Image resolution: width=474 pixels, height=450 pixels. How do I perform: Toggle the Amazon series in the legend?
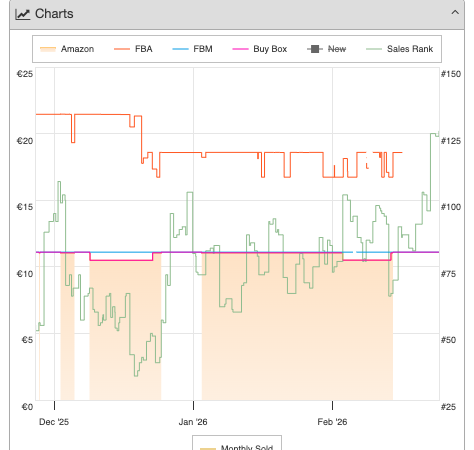click(x=67, y=49)
